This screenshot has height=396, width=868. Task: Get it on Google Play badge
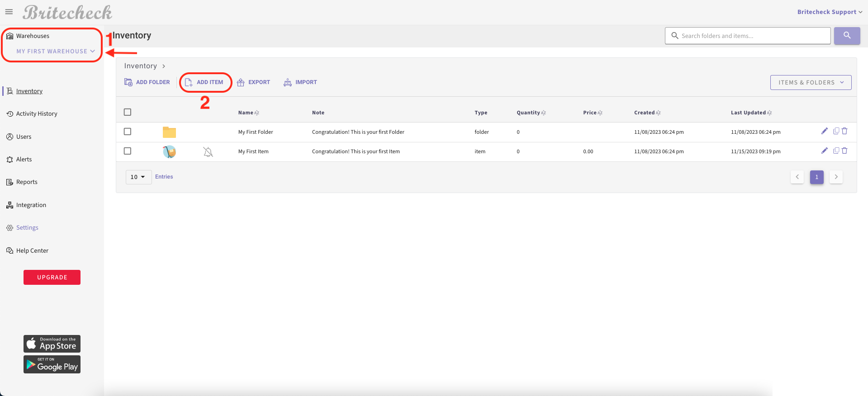(x=52, y=364)
